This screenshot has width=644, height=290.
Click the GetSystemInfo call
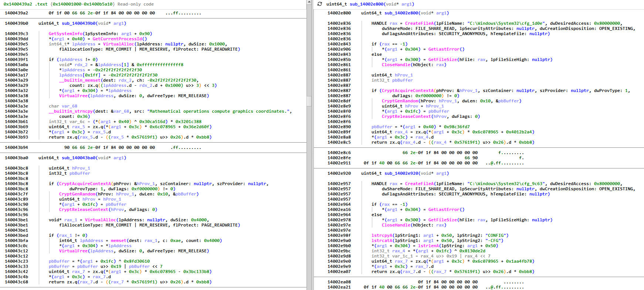65,34
